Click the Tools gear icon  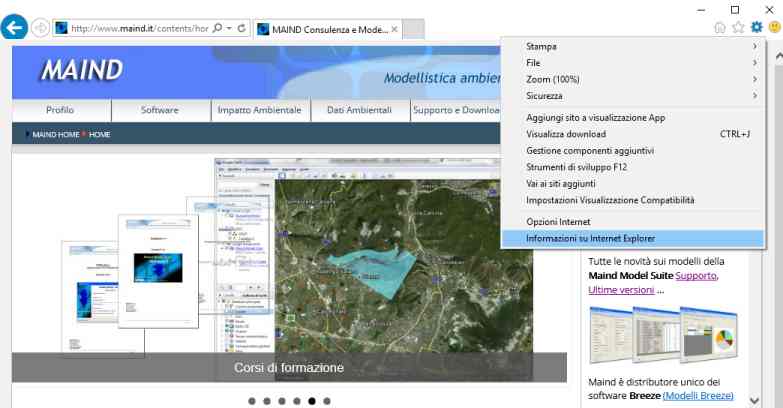(x=757, y=27)
